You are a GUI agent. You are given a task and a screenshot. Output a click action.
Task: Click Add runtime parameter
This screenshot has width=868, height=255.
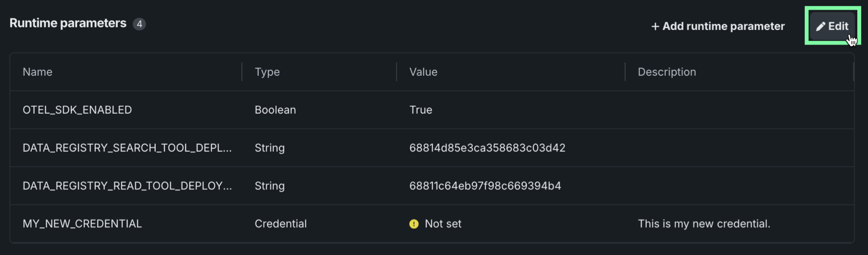point(718,26)
